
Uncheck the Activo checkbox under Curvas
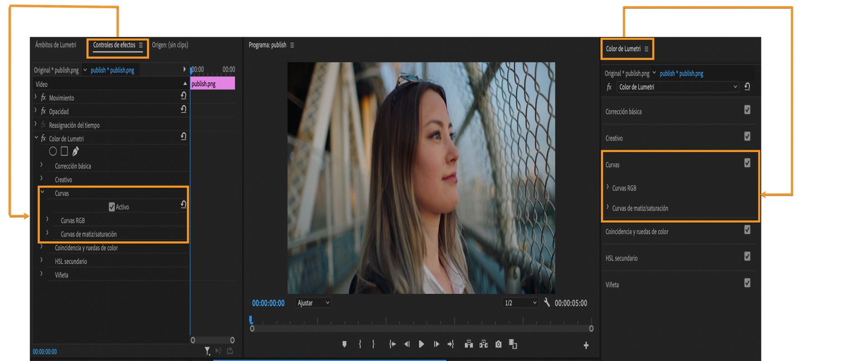coord(112,207)
